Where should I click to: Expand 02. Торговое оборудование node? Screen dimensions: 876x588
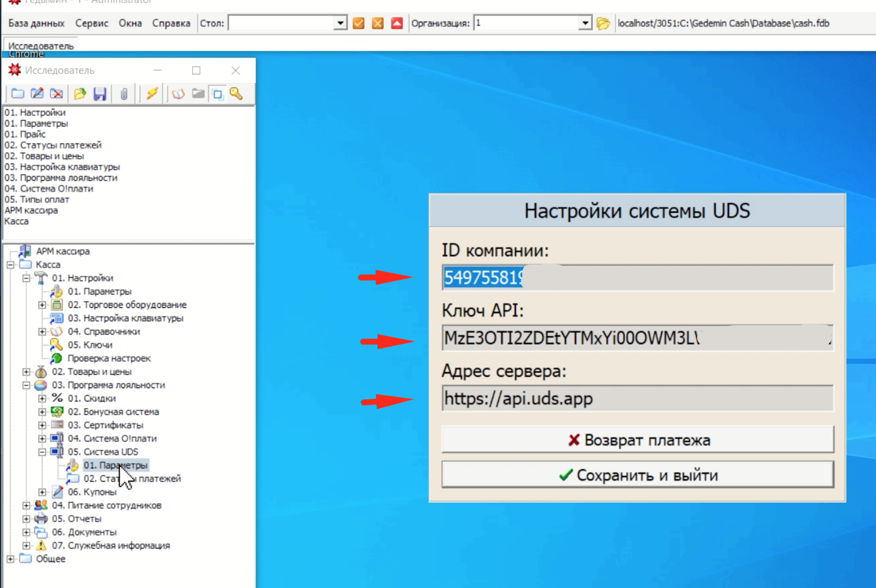pos(42,305)
